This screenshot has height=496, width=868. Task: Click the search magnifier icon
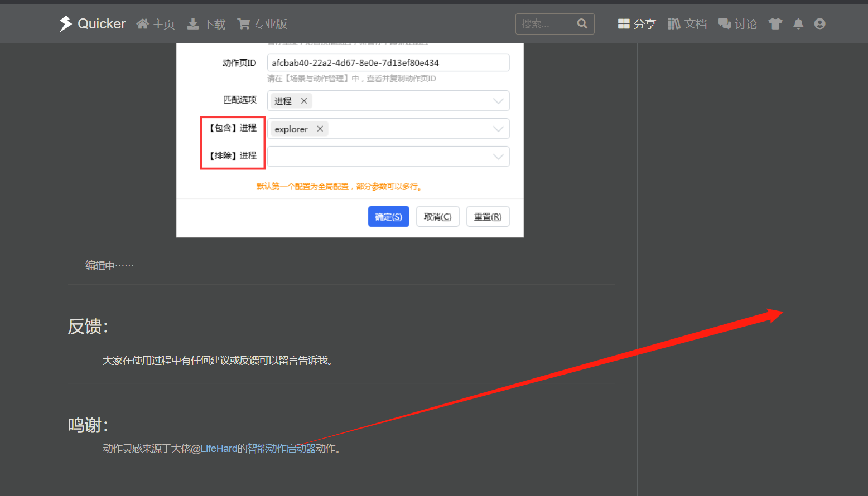tap(582, 24)
